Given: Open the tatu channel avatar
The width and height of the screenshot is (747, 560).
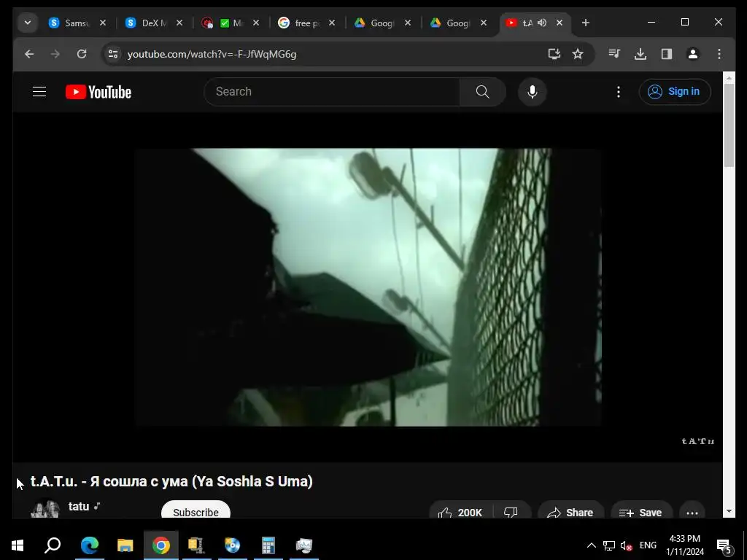Looking at the screenshot, I should click(44, 508).
